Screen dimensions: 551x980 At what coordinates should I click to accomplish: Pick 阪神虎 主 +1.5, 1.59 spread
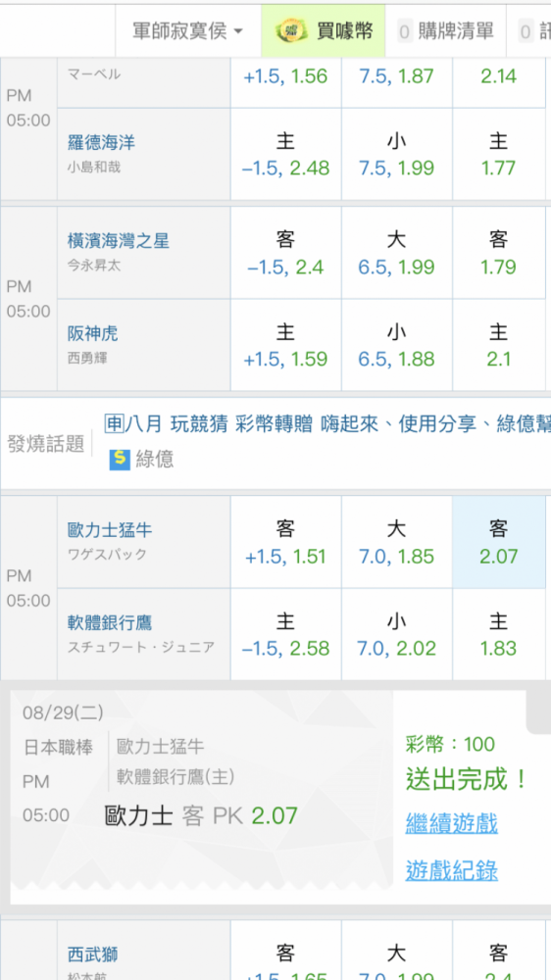pos(286,345)
